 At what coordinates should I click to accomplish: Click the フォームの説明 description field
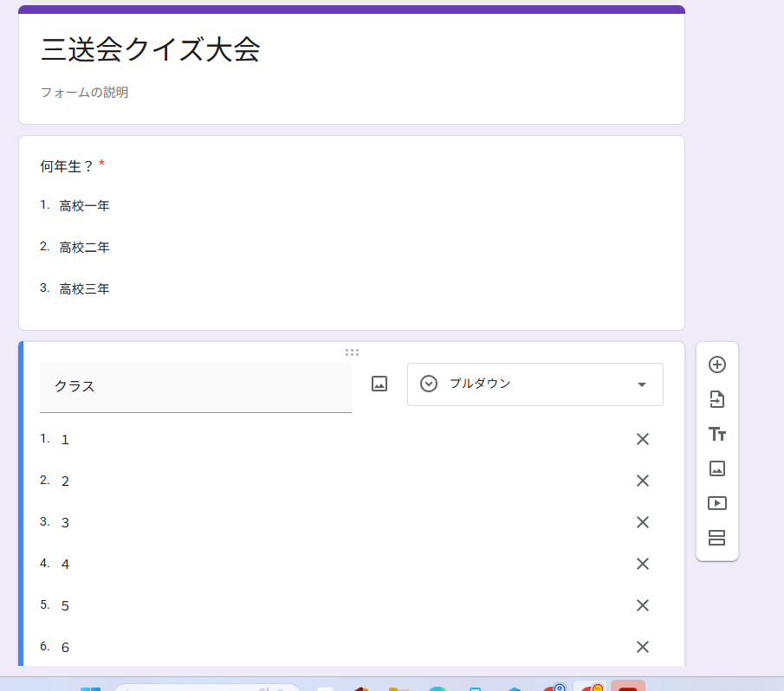coord(85,92)
